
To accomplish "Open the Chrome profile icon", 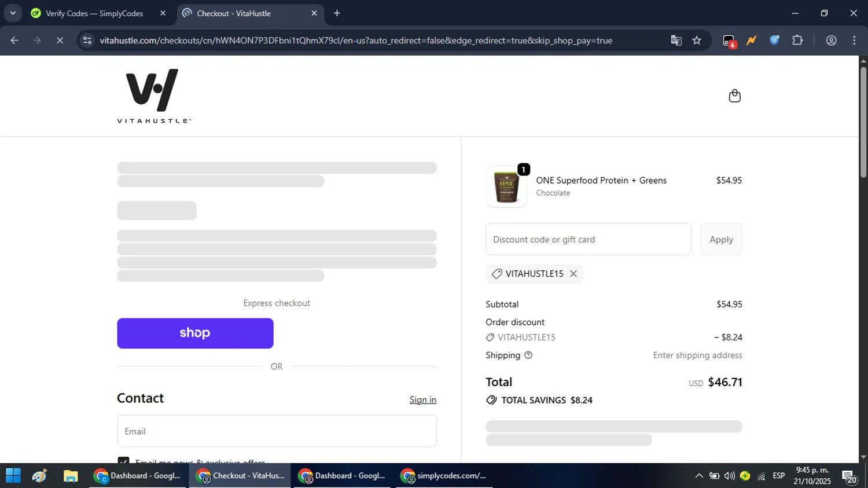I will [832, 41].
